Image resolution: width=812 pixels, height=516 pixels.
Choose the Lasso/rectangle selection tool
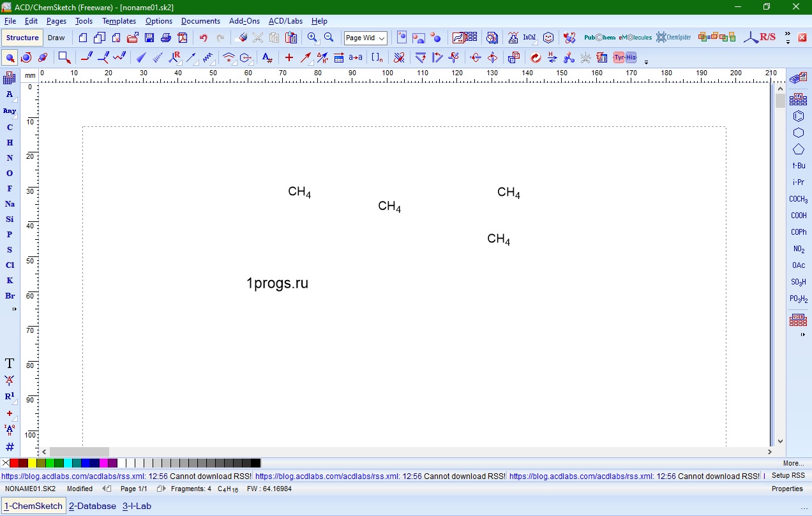coord(64,58)
